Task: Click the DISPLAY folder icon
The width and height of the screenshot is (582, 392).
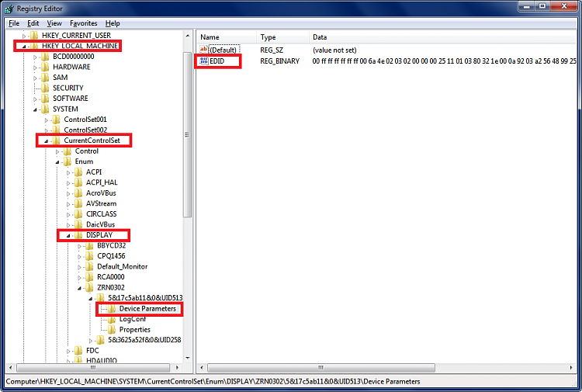Action: (78, 235)
